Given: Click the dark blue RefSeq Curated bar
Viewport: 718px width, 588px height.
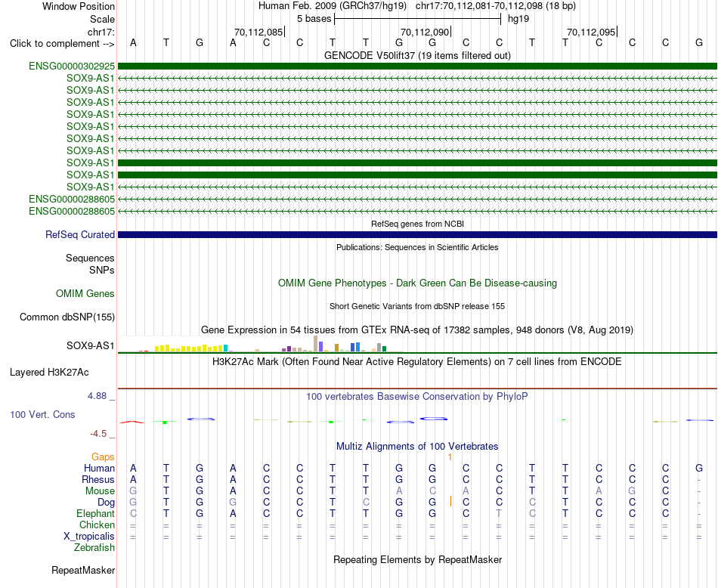Looking at the screenshot, I should click(x=417, y=234).
